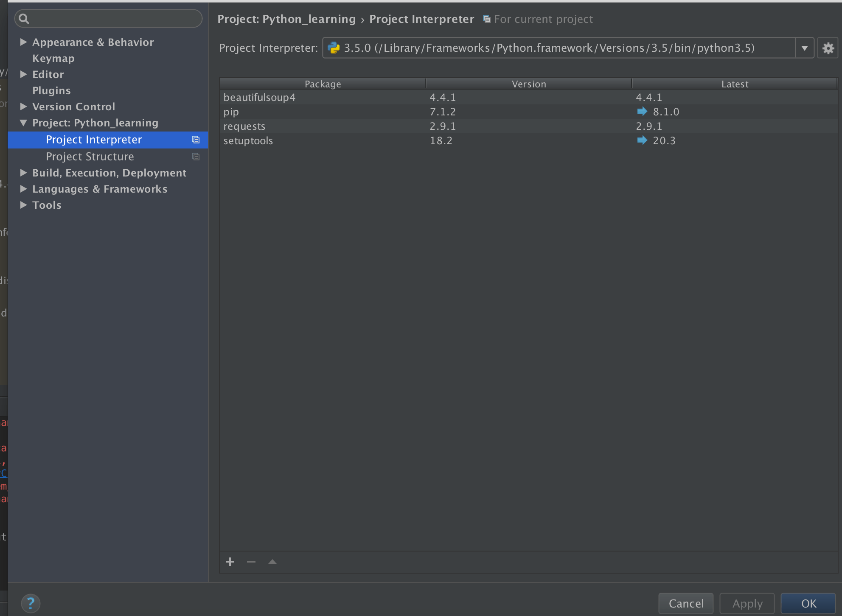Expand Build, Execution, Deployment section
This screenshot has height=616, width=842.
tap(24, 173)
